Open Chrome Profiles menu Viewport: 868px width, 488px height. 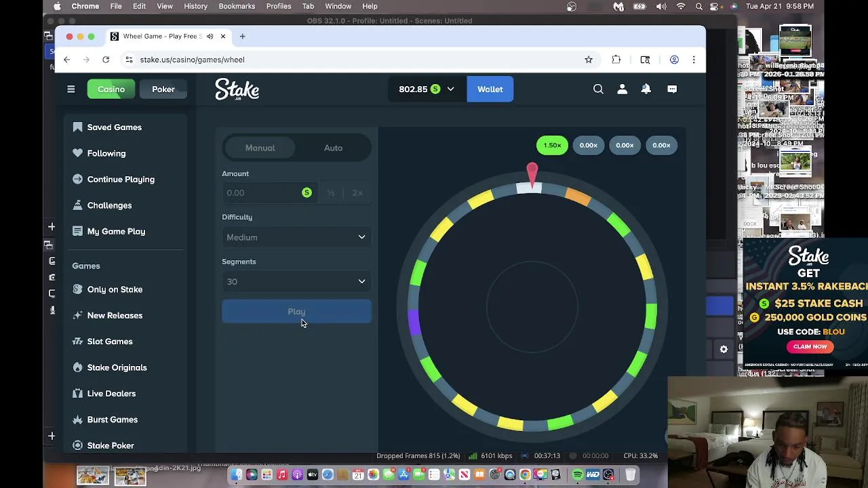pos(279,6)
